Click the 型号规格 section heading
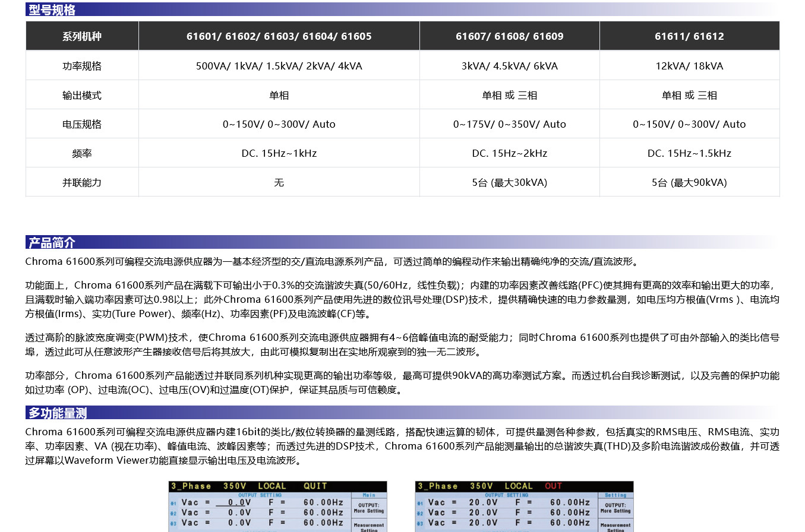The height and width of the screenshot is (532, 805). [x=52, y=9]
